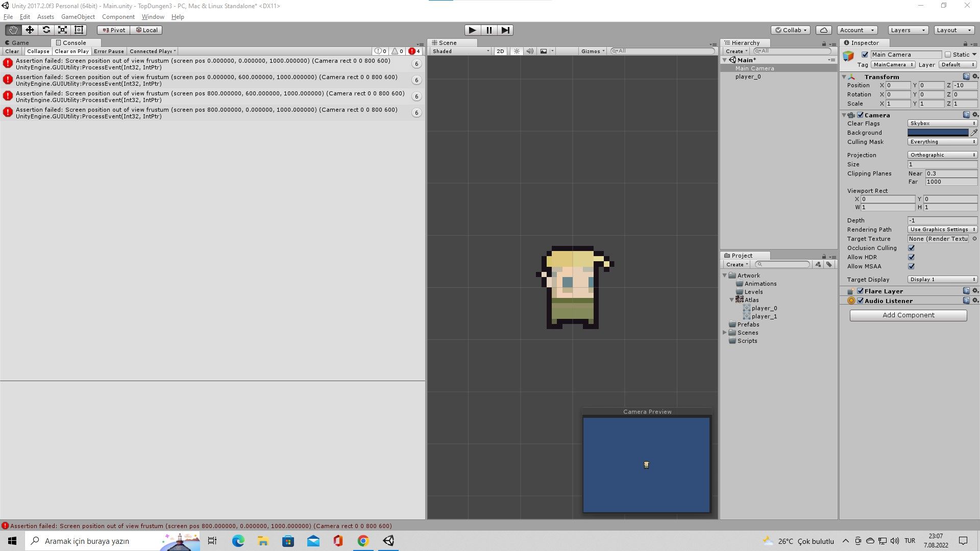Open the GameObject menu
This screenshot has height=551, width=980.
coord(78,17)
